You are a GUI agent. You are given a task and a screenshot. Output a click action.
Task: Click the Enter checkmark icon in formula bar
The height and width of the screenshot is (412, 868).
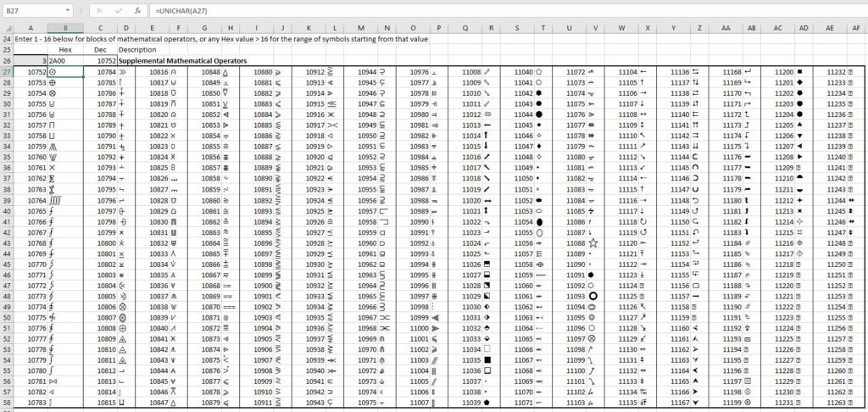tap(118, 10)
